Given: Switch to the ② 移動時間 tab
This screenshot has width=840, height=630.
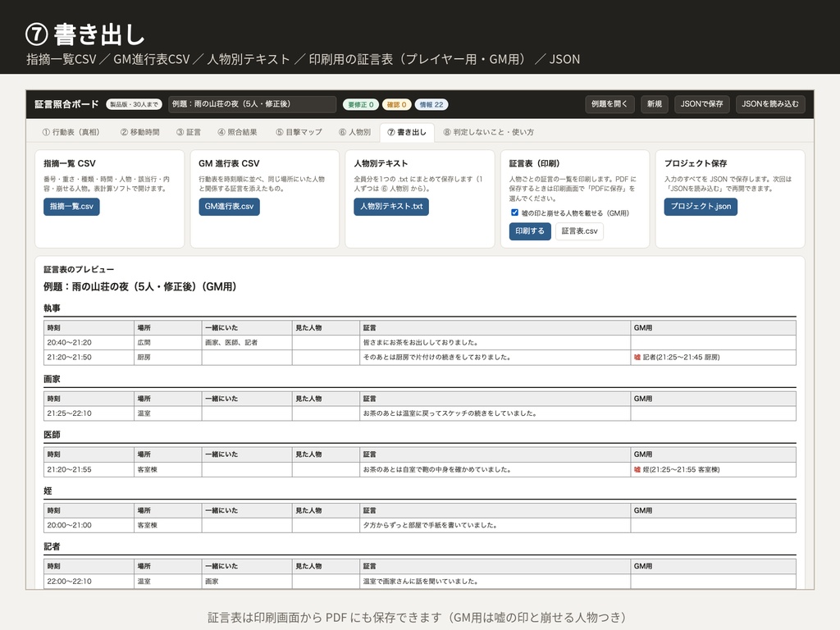Looking at the screenshot, I should tap(139, 132).
